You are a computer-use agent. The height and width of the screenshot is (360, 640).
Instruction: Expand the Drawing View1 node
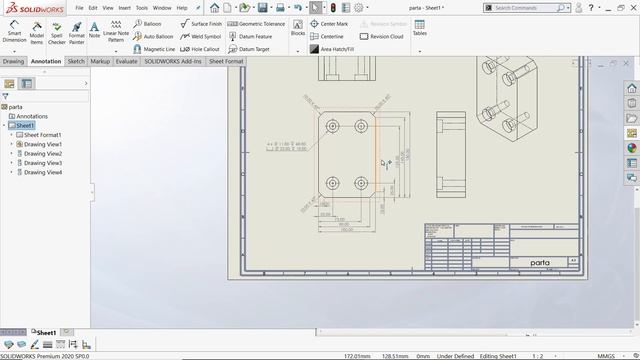pos(11,144)
